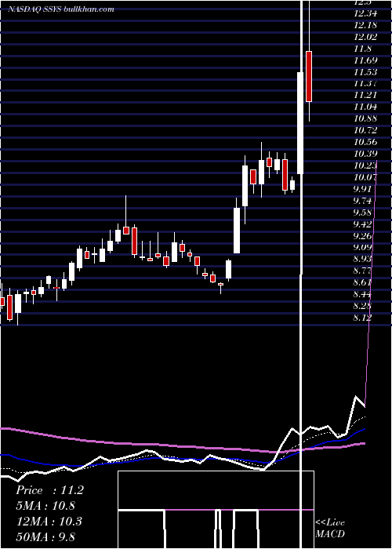The height and width of the screenshot is (549, 392).
Task: Select the 10.72 price level label
Action: [x=365, y=130]
